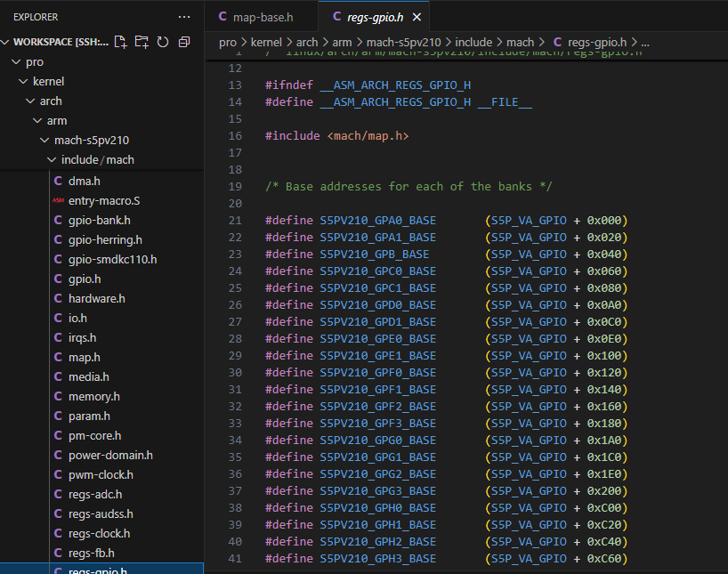Click __ASM_ARCH_REGS_GPIO_H on the #ifndef line
Viewport: 728px width, 574px height.
(x=395, y=85)
